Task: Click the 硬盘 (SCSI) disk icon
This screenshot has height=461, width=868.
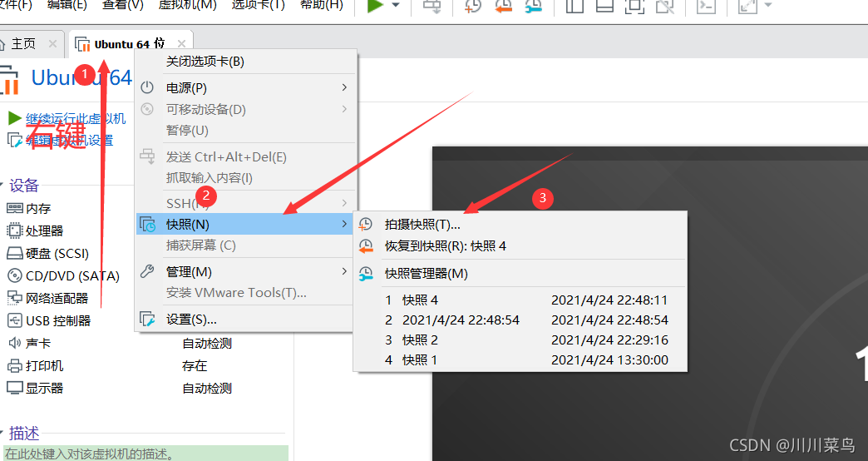Action: (14, 253)
